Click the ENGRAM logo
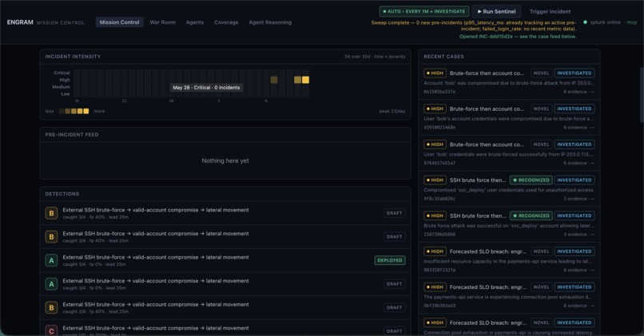 (20, 22)
